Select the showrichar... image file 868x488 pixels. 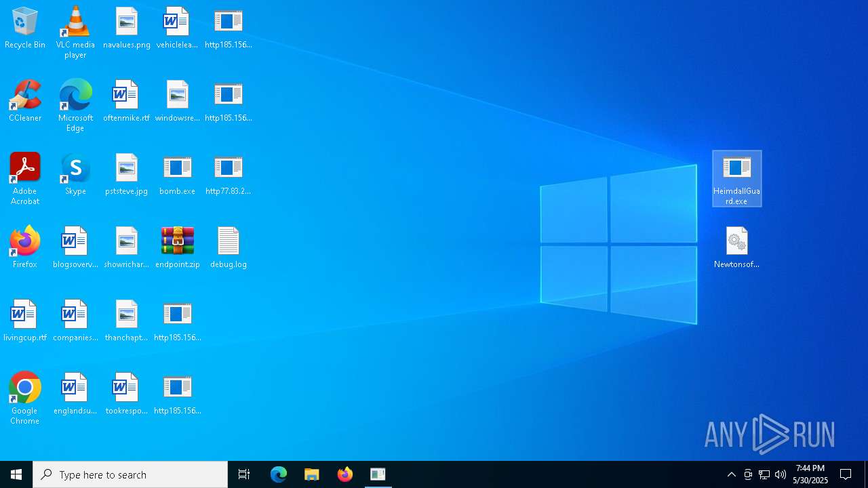[x=127, y=248]
